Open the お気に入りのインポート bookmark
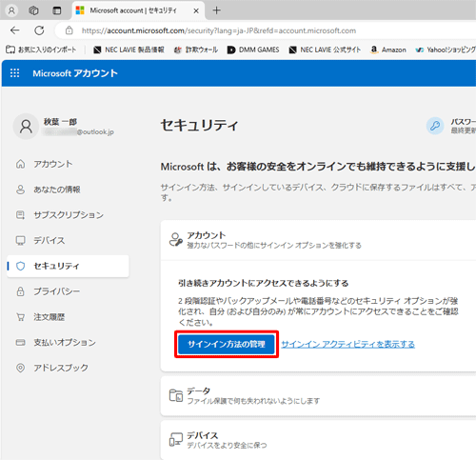This screenshot has width=476, height=460. coord(41,50)
